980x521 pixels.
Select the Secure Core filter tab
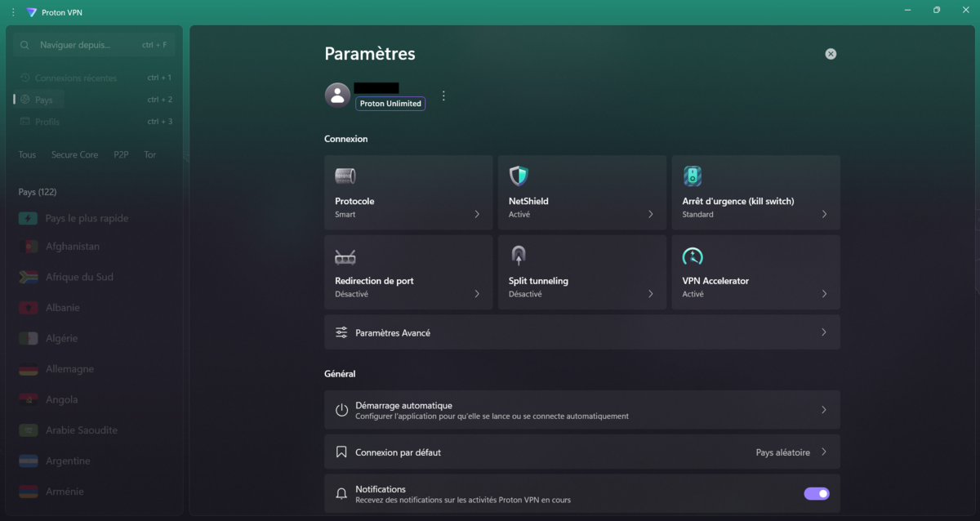tap(75, 154)
